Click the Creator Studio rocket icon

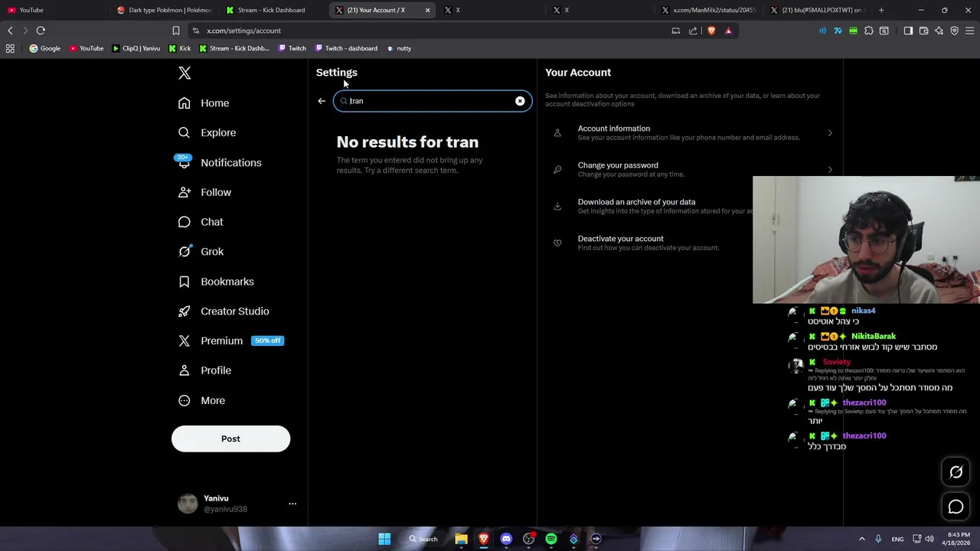point(184,311)
